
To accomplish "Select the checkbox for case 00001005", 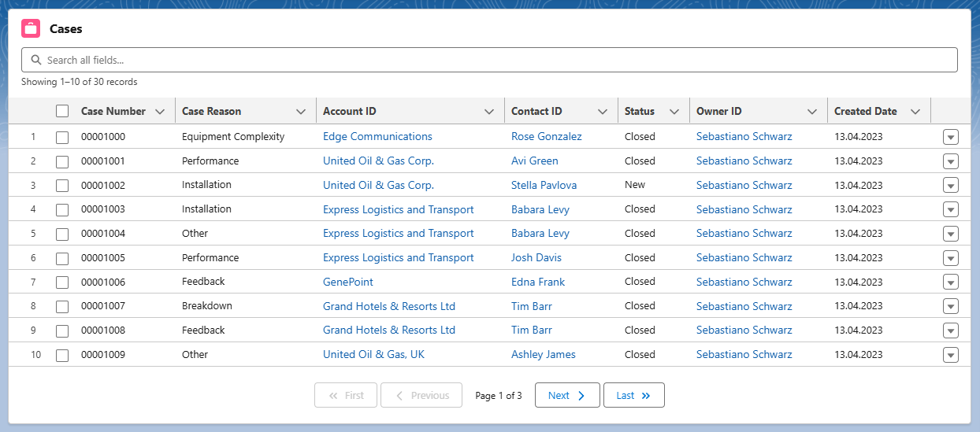I will 62,259.
